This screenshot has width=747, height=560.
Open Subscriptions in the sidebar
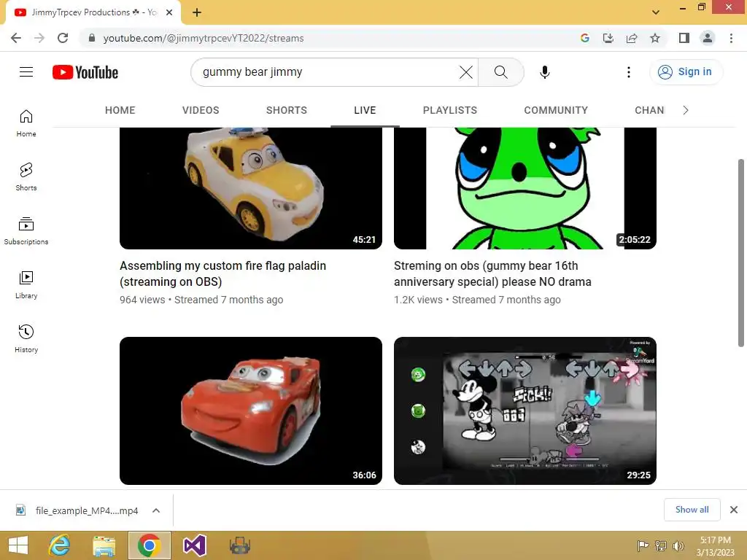pos(26,231)
